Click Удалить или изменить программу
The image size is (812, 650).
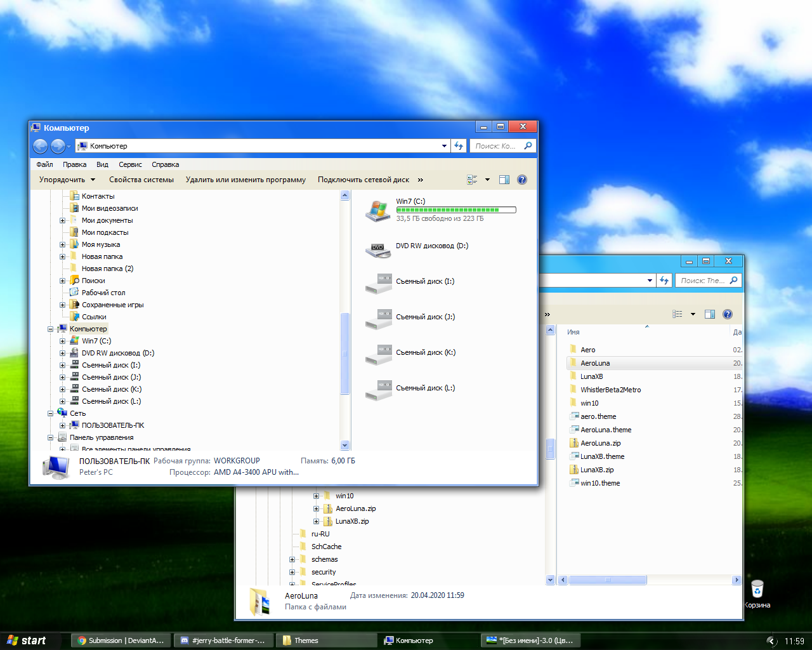click(246, 180)
